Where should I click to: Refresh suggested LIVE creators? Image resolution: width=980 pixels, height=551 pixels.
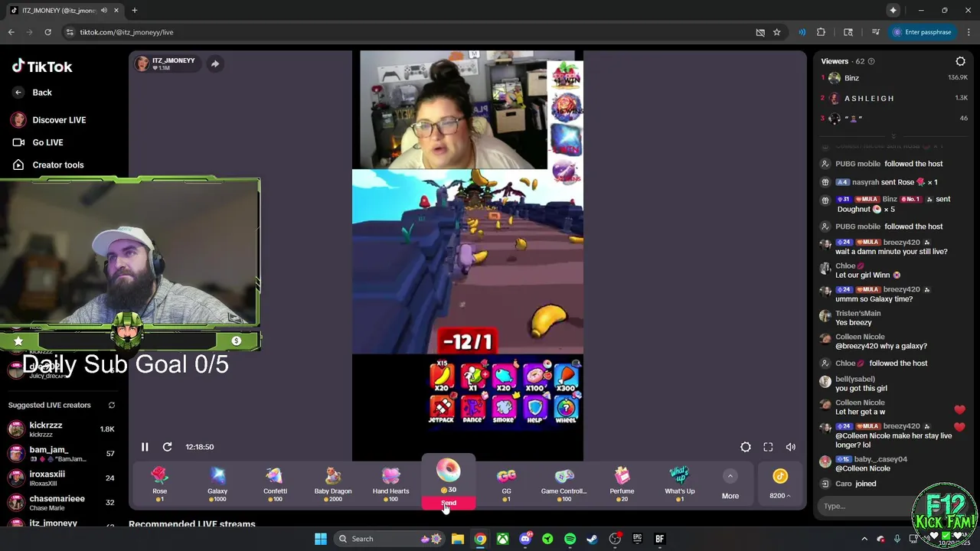click(x=111, y=405)
